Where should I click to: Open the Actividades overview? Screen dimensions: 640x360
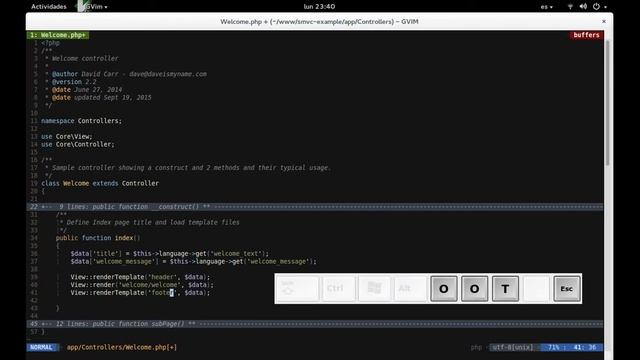(49, 7)
